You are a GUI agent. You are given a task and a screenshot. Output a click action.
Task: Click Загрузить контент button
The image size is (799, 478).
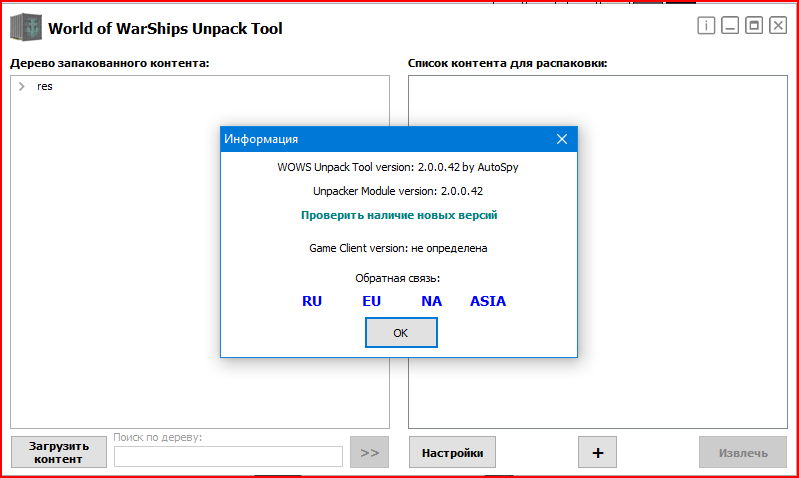pos(59,452)
